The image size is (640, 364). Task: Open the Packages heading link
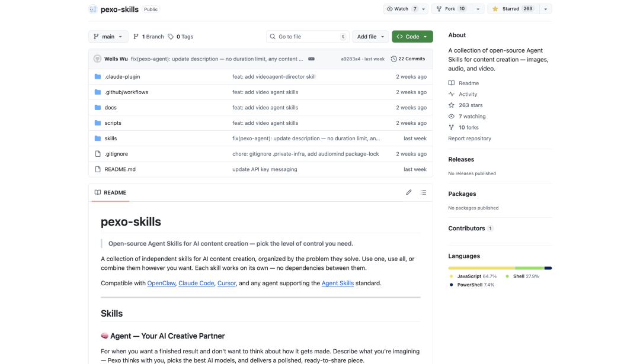(462, 194)
